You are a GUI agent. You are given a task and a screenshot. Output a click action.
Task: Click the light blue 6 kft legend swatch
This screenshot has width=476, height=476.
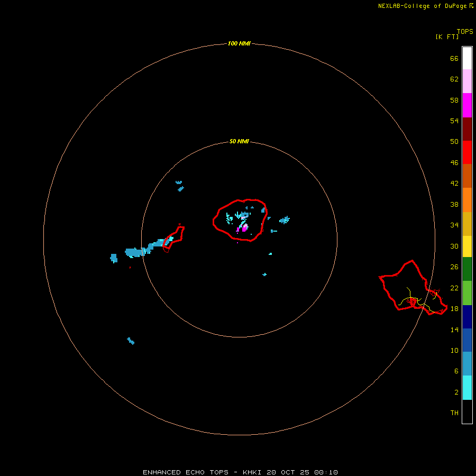pos(467,364)
